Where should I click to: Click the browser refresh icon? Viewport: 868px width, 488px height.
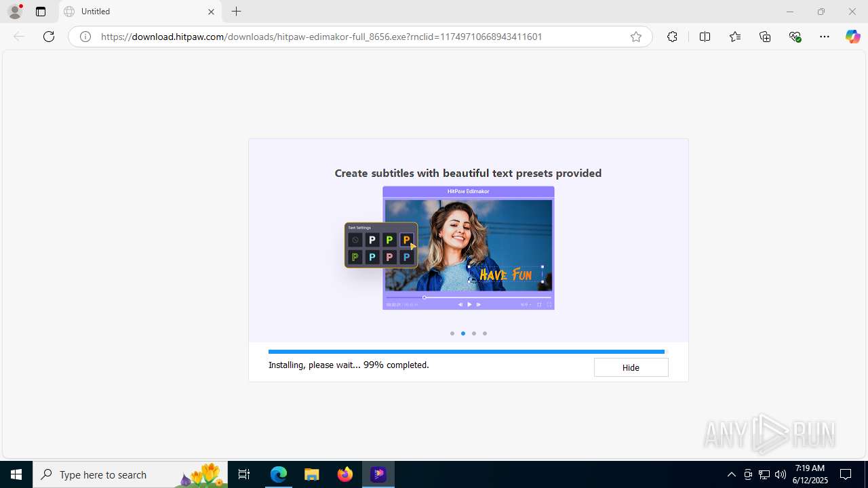pos(49,37)
